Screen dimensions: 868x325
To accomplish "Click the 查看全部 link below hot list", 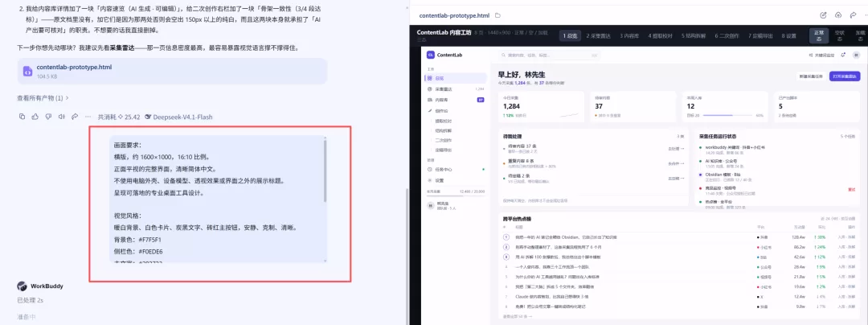I will (517, 317).
